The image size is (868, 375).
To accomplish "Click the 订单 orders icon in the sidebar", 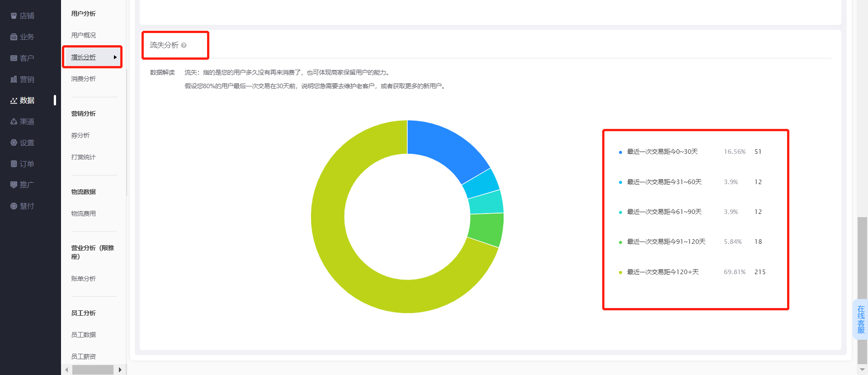I will point(14,164).
